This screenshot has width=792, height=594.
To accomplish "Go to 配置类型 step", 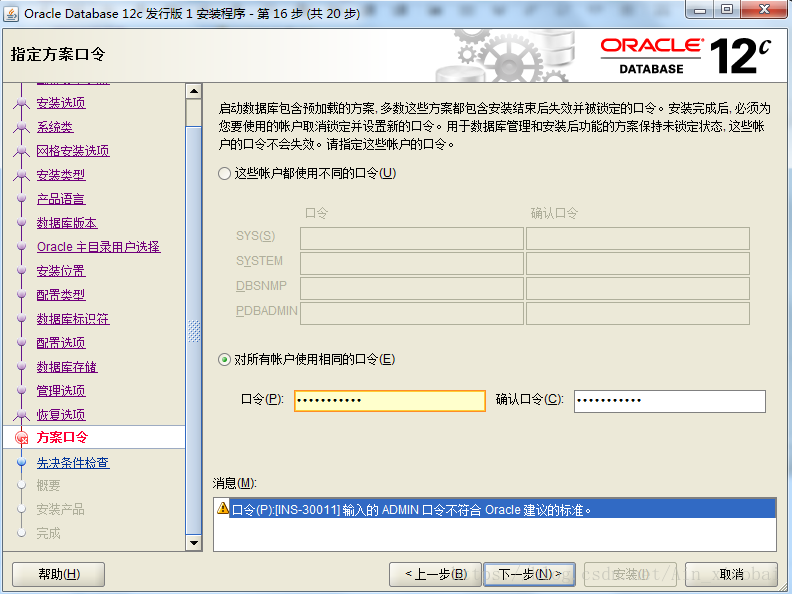I will coord(61,295).
